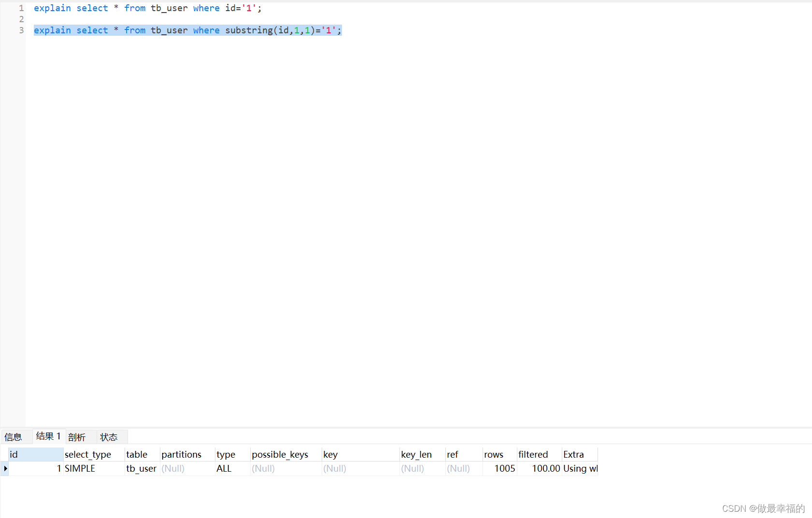The height and width of the screenshot is (518, 812).
Task: Click the filtered column header
Action: point(539,454)
